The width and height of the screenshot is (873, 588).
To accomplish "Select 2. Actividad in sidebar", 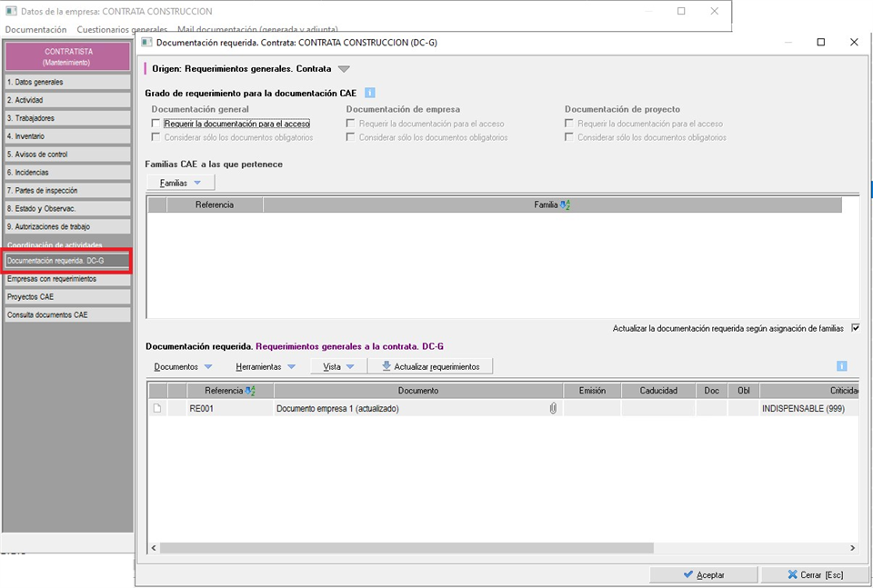I will pyautogui.click(x=67, y=100).
